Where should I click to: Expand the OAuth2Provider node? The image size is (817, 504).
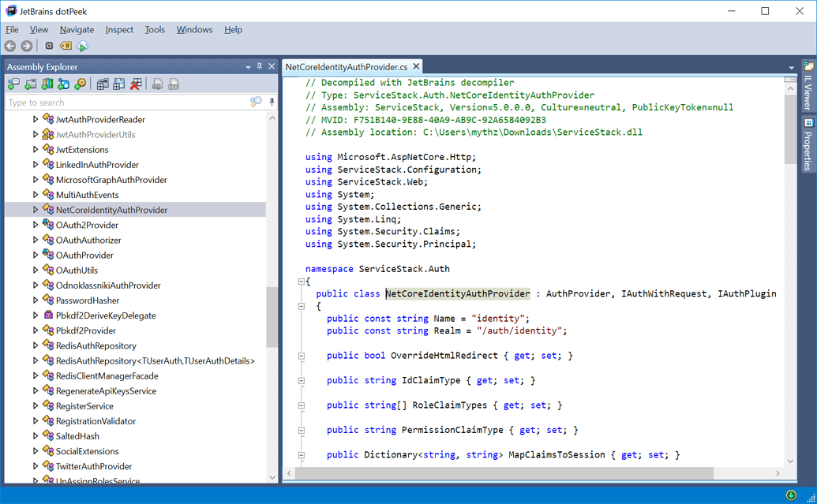[34, 225]
